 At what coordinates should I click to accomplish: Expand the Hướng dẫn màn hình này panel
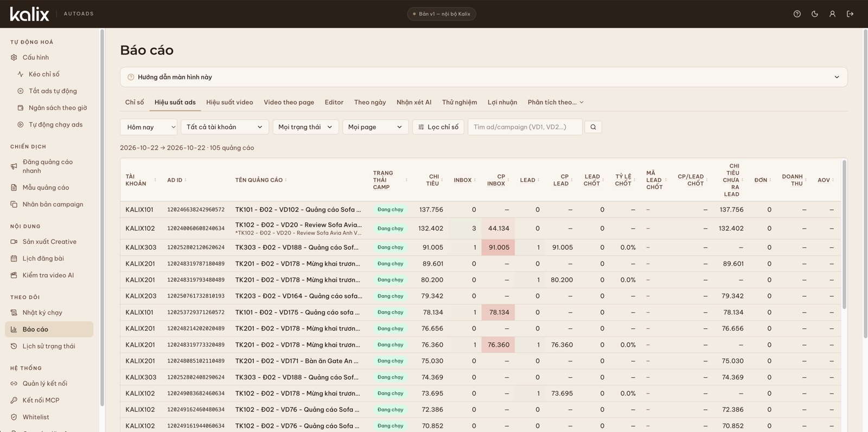point(483,77)
